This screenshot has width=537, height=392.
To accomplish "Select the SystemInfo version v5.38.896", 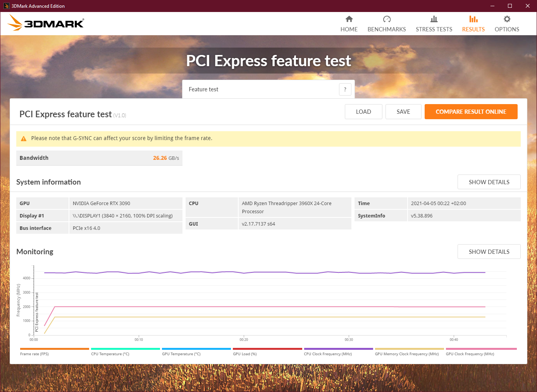I will coord(422,216).
